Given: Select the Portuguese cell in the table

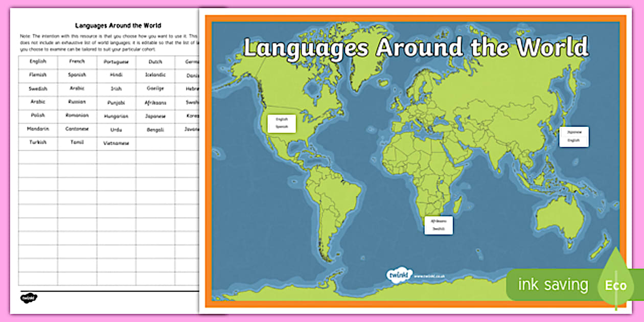Looking at the screenshot, I should tap(116, 62).
